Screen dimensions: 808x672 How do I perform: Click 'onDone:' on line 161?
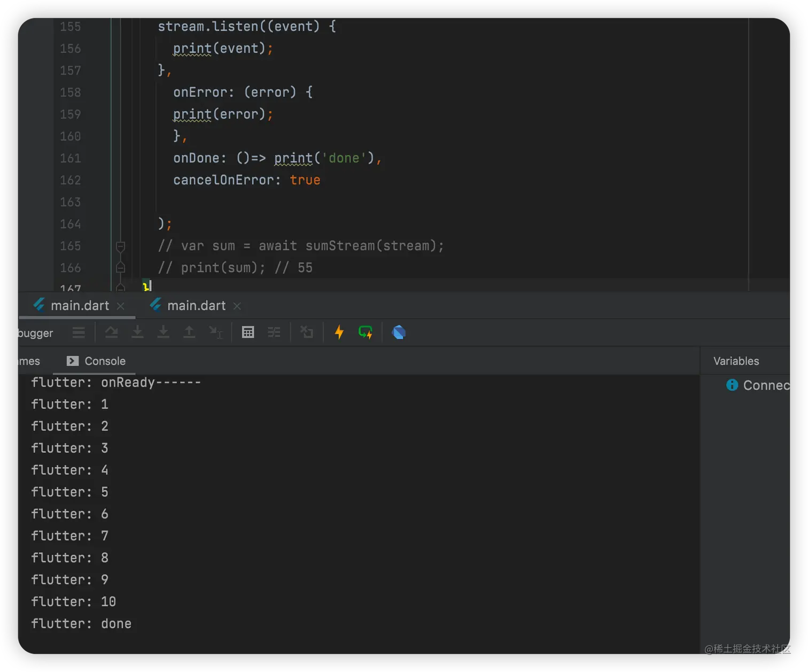click(x=200, y=158)
